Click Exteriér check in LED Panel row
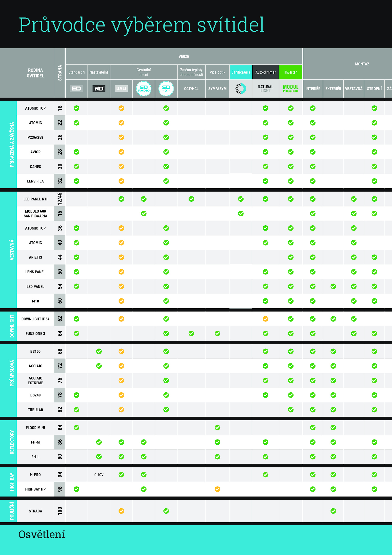Viewport: 392px width, 555px height. (333, 286)
